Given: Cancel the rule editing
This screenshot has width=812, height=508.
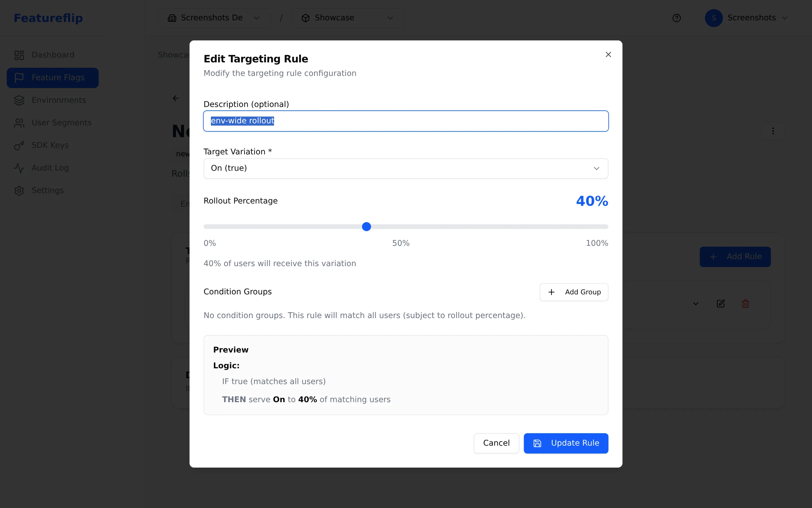Looking at the screenshot, I should (x=496, y=443).
